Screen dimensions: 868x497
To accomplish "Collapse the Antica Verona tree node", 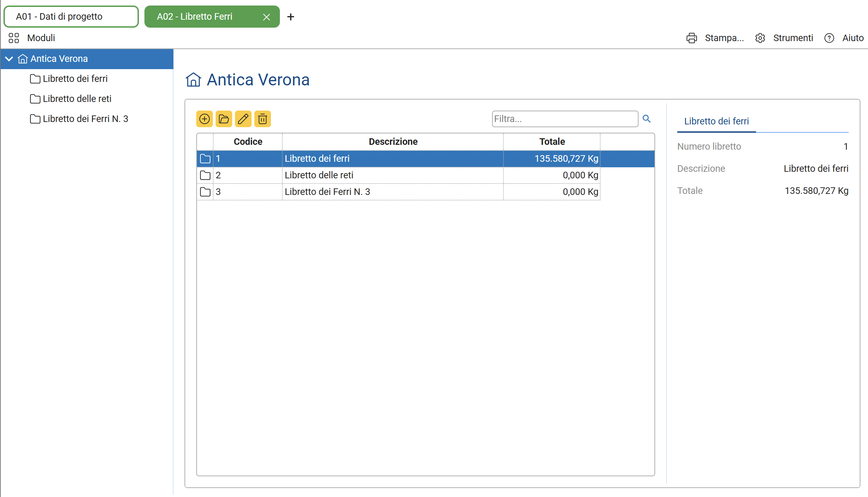I will pyautogui.click(x=9, y=59).
